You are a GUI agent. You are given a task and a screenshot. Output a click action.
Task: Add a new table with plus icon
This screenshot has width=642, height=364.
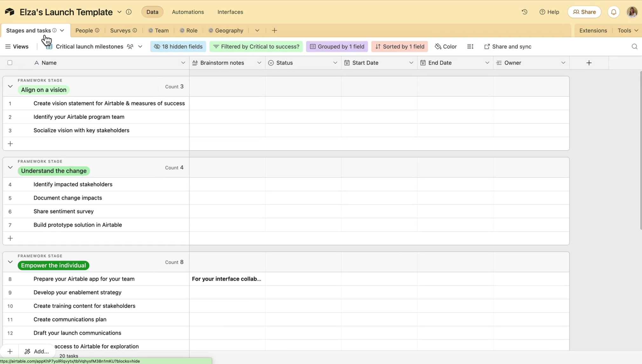274,30
